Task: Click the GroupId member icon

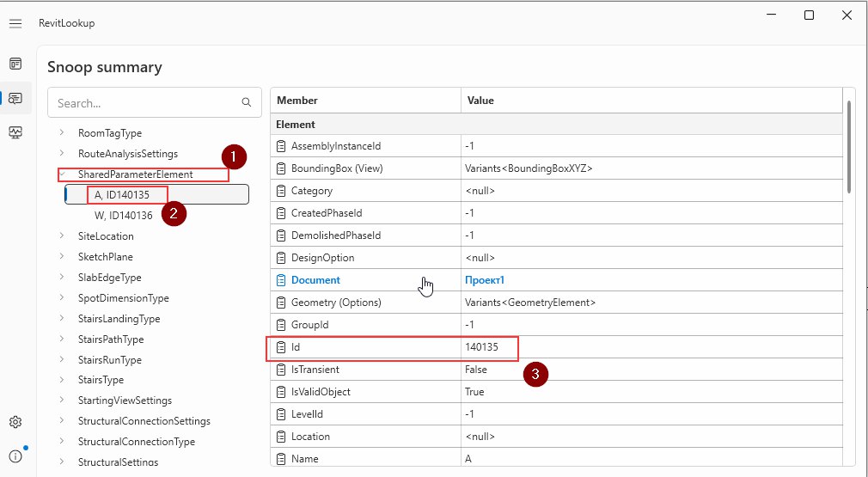Action: click(281, 325)
